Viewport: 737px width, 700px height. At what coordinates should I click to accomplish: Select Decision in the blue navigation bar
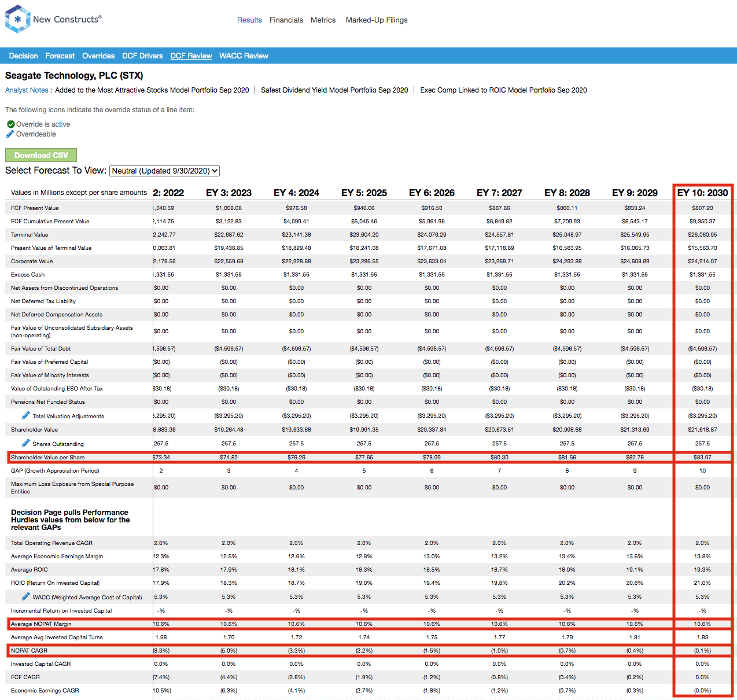pyautogui.click(x=23, y=56)
